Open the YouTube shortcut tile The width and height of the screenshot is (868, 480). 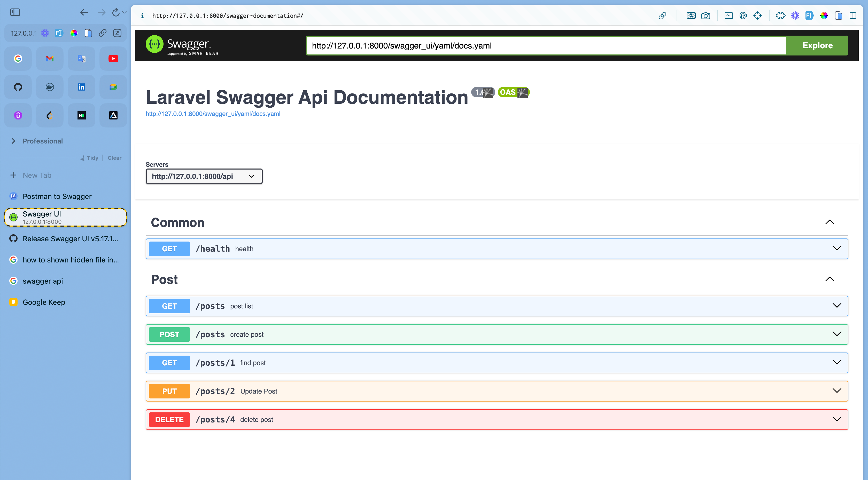[113, 59]
